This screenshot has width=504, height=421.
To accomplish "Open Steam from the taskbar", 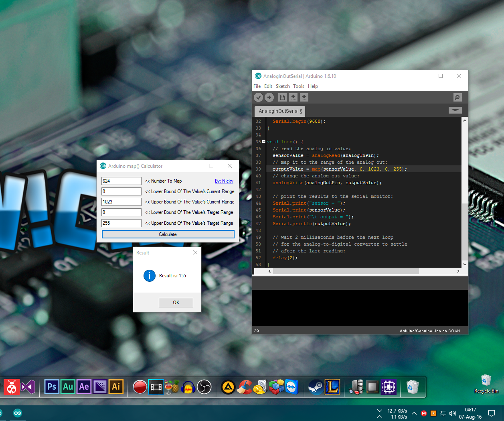I will [316, 387].
